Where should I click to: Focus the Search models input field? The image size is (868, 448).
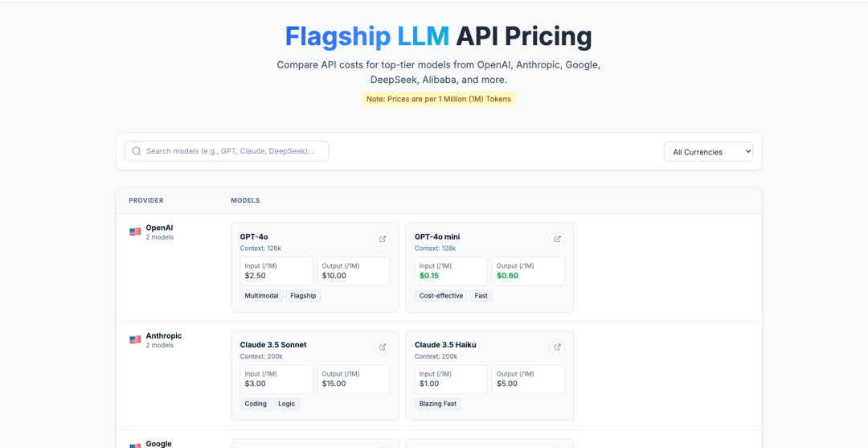point(227,151)
